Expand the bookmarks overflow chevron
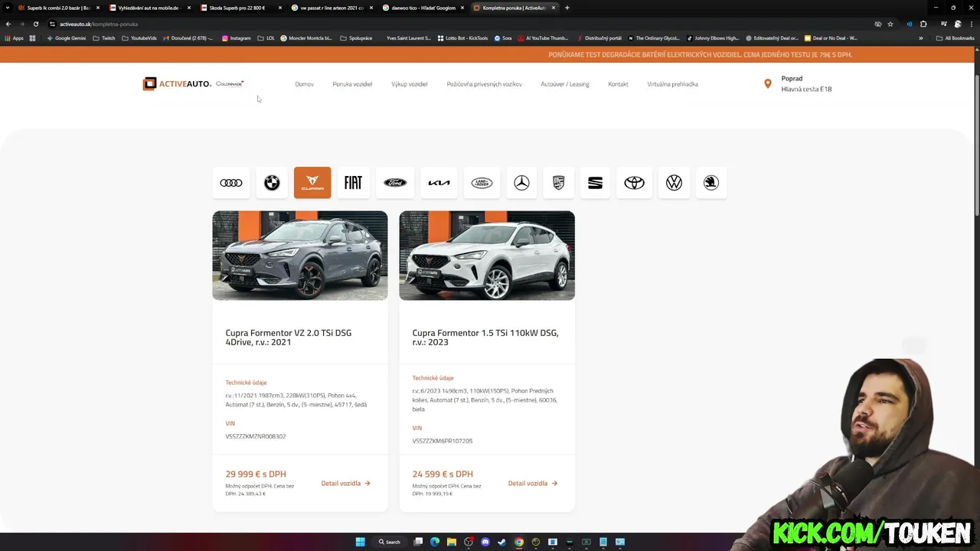The image size is (980, 551). click(921, 37)
